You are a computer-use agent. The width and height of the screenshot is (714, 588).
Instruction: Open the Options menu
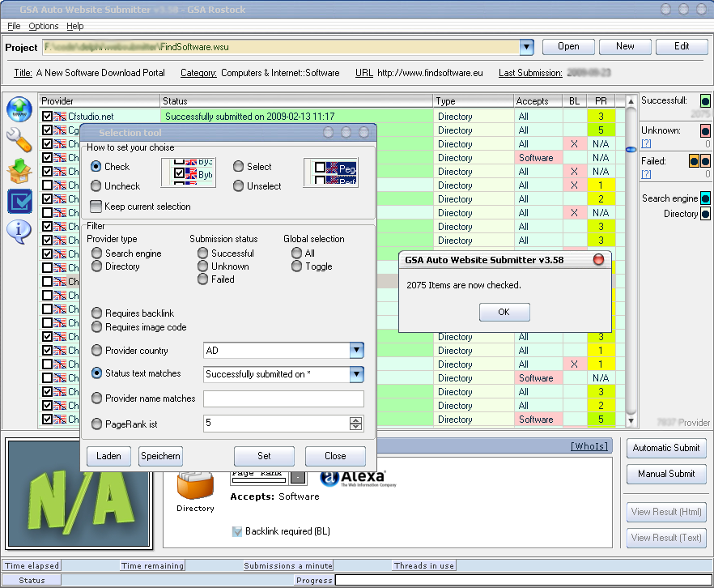coord(43,26)
